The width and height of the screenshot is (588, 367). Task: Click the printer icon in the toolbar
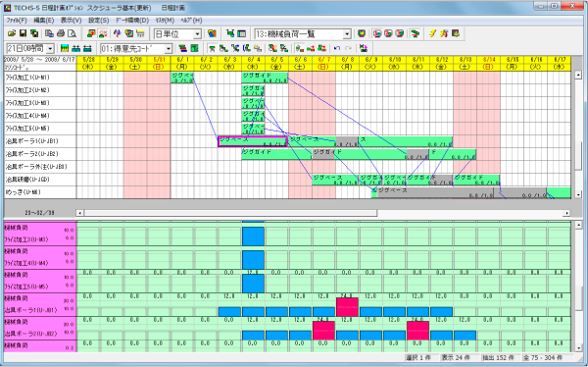coord(61,33)
